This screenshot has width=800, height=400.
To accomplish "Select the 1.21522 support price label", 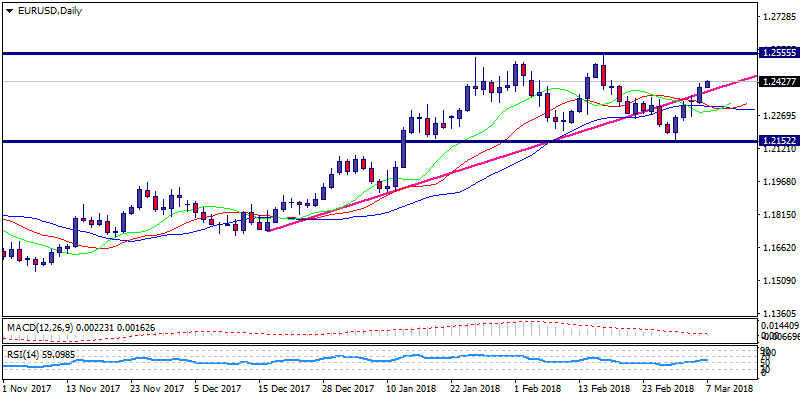I will click(777, 141).
